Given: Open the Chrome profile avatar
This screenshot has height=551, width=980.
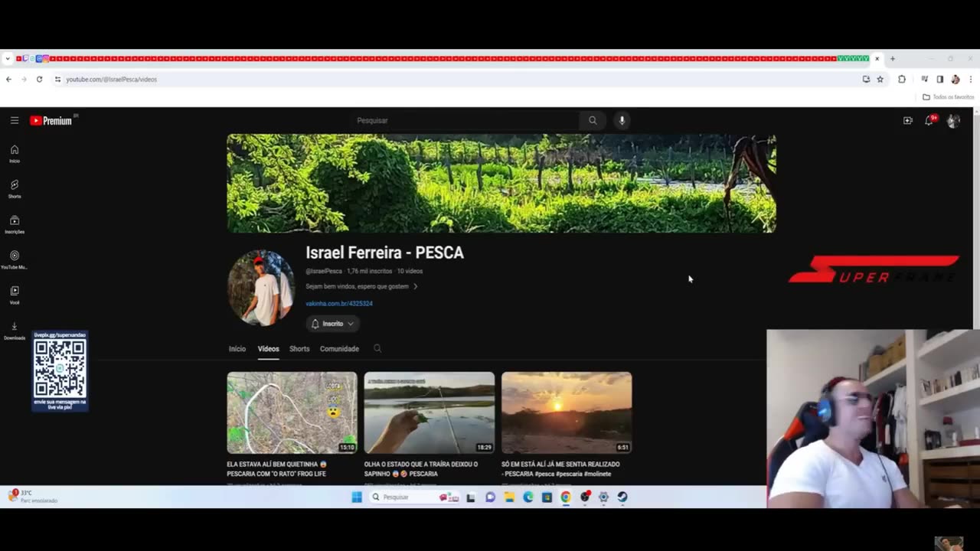Looking at the screenshot, I should pos(955,80).
